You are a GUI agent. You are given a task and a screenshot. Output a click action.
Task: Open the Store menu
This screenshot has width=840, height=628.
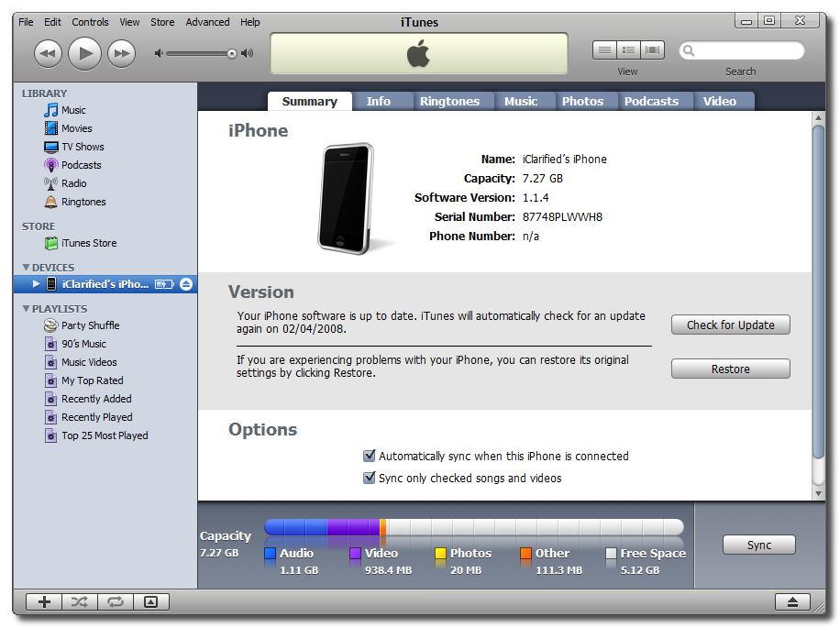tap(162, 22)
